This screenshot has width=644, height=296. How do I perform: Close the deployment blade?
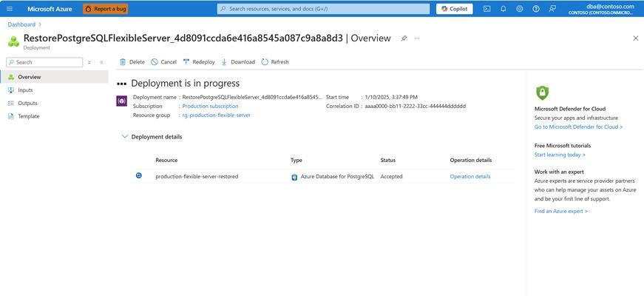coord(635,38)
